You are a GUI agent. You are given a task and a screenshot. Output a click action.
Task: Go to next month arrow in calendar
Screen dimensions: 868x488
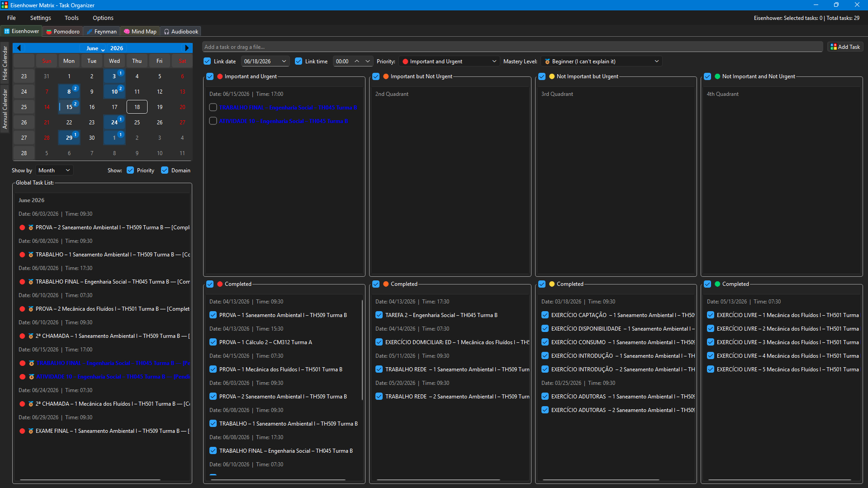(x=187, y=48)
